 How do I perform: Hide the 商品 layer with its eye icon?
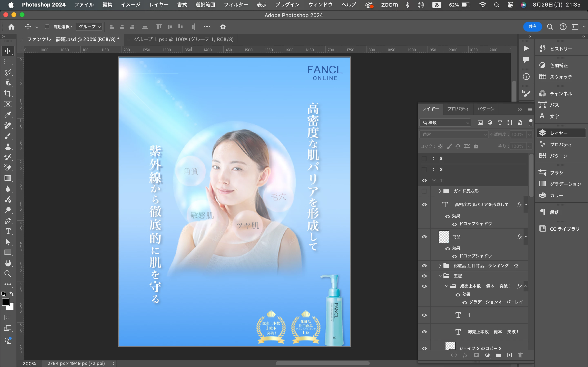click(x=424, y=237)
